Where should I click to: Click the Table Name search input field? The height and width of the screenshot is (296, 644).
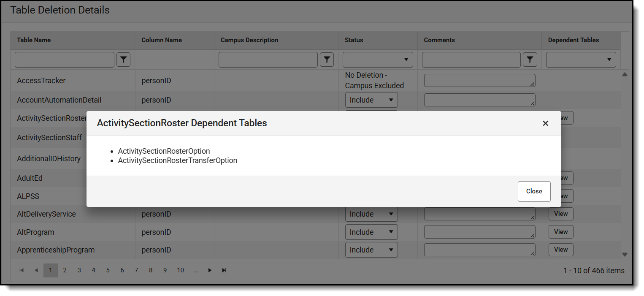(x=64, y=60)
